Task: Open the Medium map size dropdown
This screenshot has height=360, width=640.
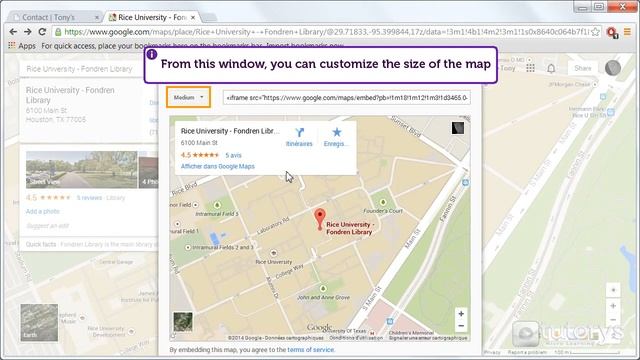Action: point(189,98)
